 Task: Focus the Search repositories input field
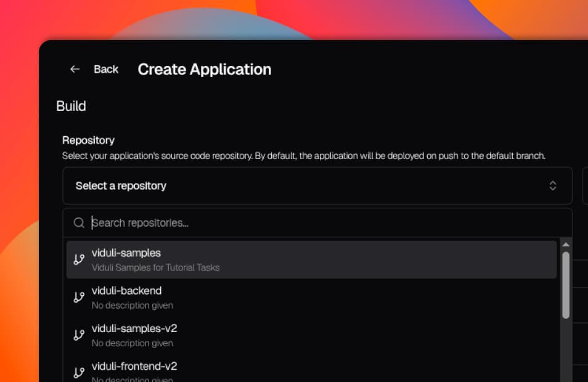327,223
